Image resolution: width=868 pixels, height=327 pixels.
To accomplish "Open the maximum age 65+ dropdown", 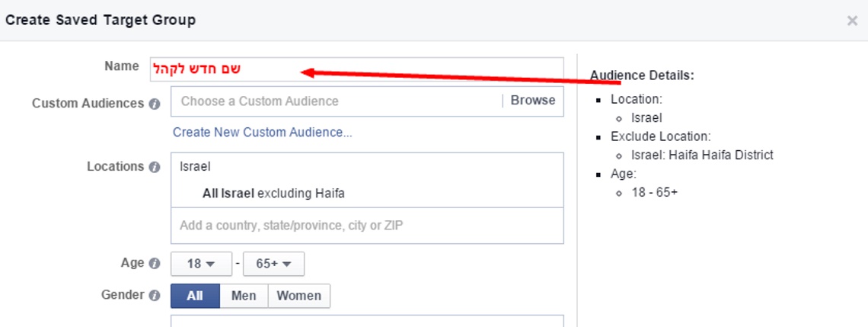I will pos(273,264).
